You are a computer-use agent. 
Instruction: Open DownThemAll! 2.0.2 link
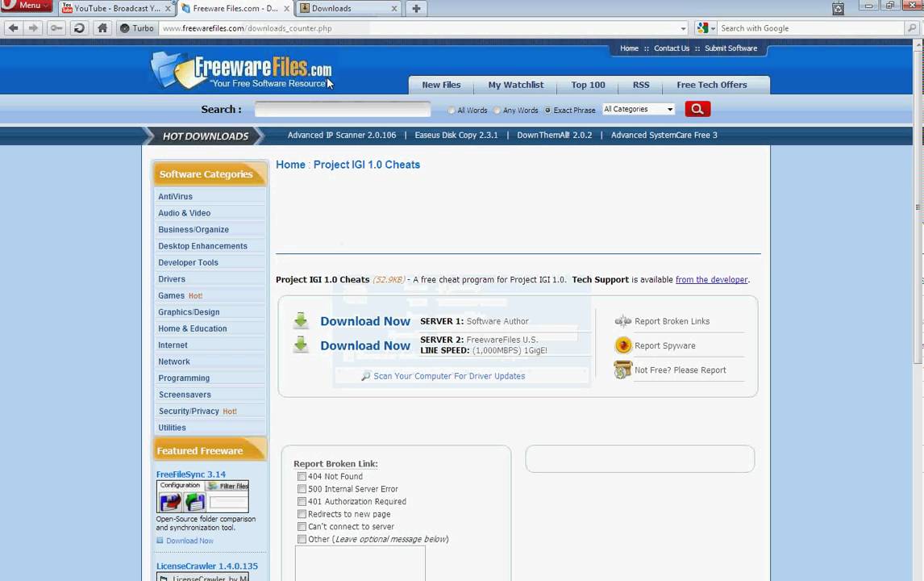point(554,135)
